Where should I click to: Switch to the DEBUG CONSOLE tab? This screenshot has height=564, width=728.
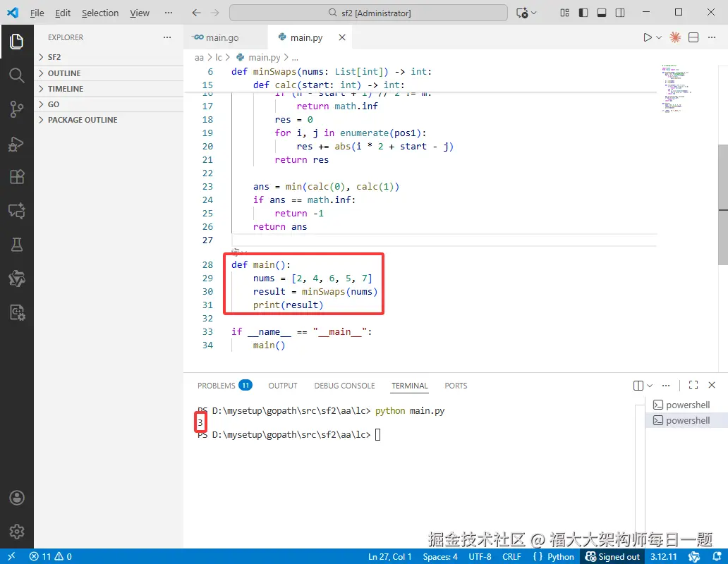click(x=344, y=386)
